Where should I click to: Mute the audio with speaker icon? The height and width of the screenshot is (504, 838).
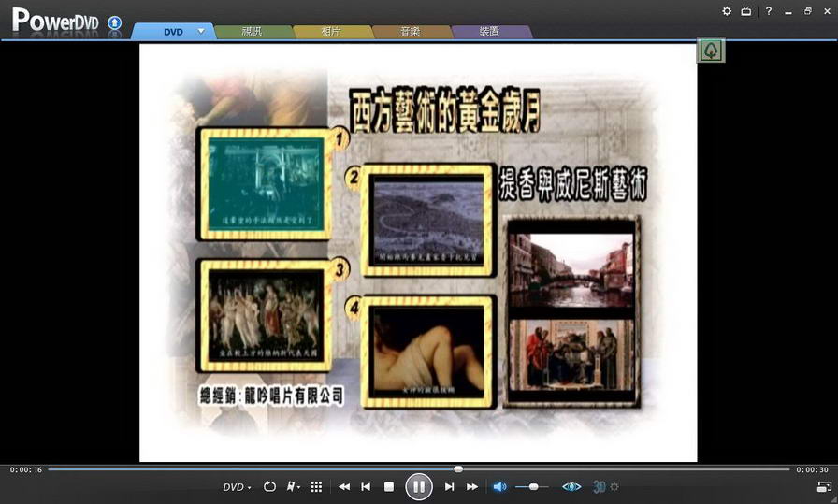[x=499, y=487]
